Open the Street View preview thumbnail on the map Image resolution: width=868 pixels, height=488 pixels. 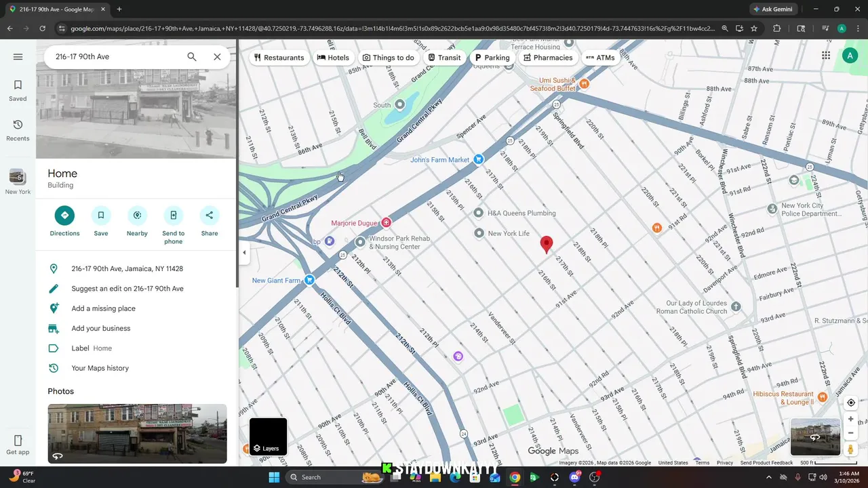pos(815,437)
